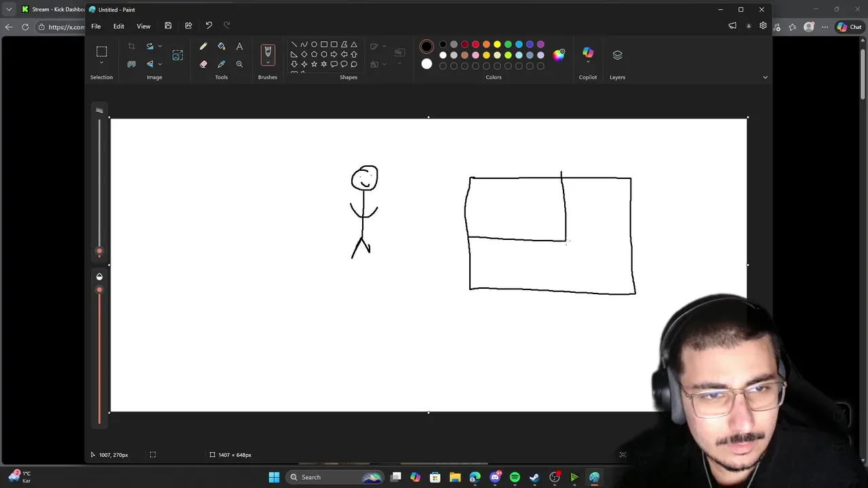
Task: Pick the pink color swatch
Action: [475, 55]
